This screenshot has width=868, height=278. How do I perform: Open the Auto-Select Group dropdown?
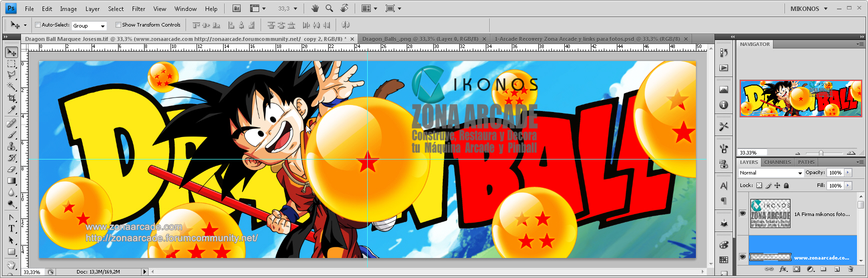(89, 25)
